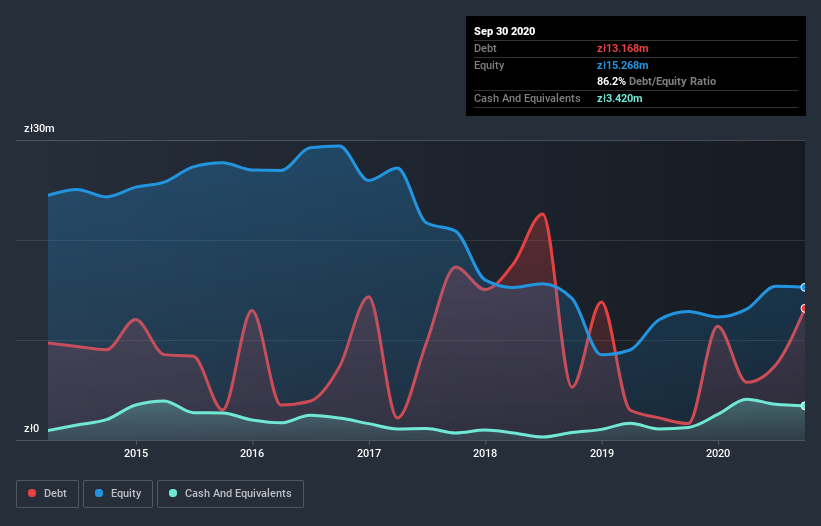Viewport: 821px width, 526px height.
Task: Click the 2019 x-axis label
Action: [602, 453]
